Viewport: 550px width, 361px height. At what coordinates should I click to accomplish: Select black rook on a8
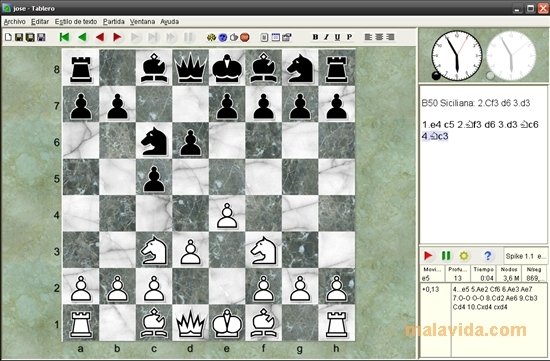pyautogui.click(x=81, y=69)
